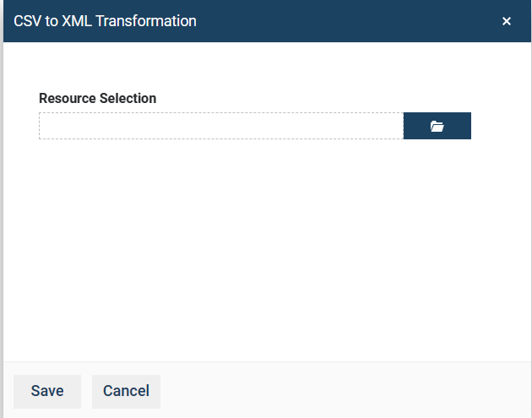Click the Resource Selection label
Viewport: 532px width, 418px height.
click(97, 98)
